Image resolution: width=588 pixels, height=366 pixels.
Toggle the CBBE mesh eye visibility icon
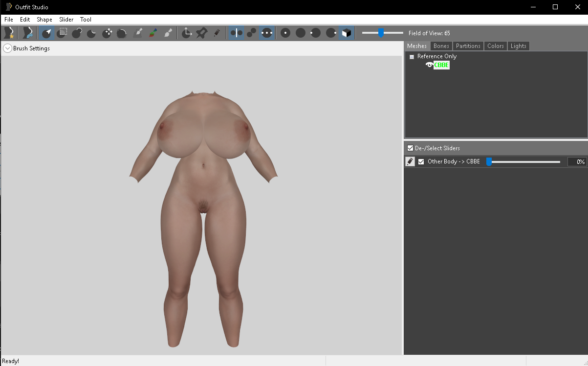click(x=429, y=65)
